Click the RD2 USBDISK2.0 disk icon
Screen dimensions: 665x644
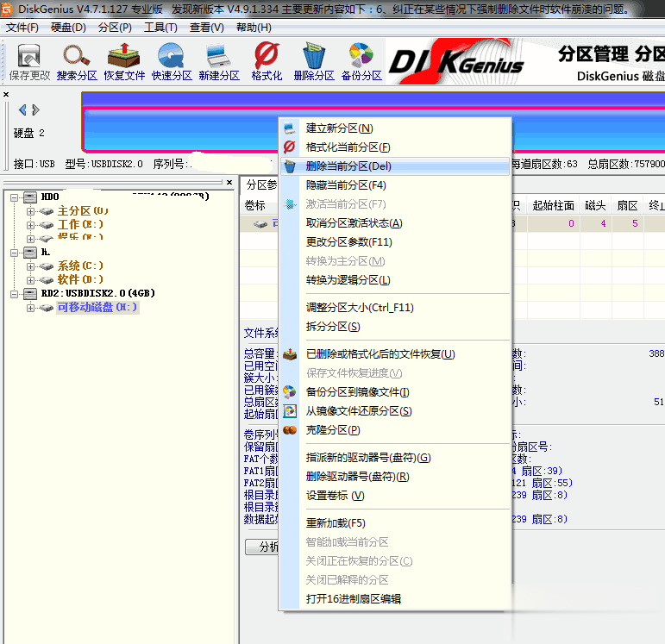[x=30, y=293]
